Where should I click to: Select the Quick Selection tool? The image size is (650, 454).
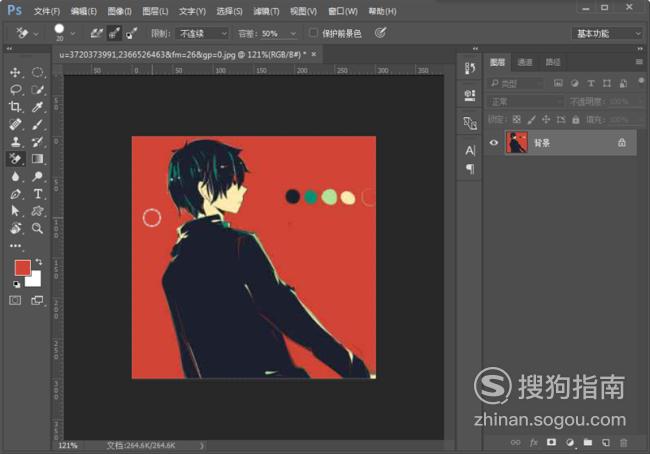37,90
